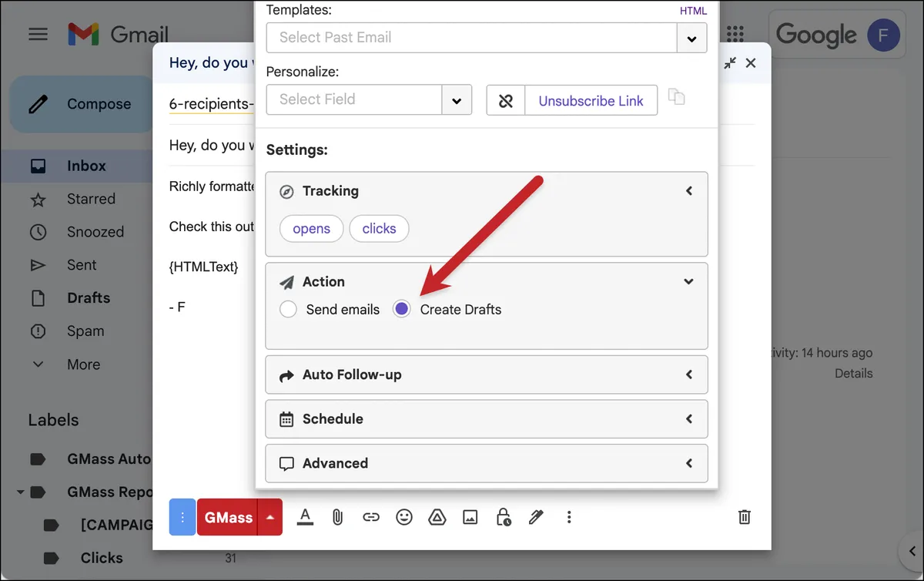The image size is (924, 581).
Task: Open the Snoozed folder
Action: [x=95, y=232]
